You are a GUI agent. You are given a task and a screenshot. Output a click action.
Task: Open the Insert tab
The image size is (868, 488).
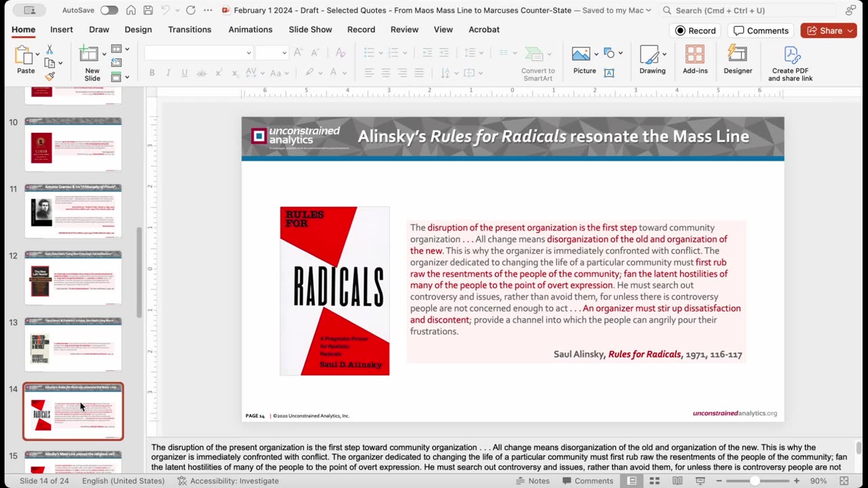coord(61,30)
